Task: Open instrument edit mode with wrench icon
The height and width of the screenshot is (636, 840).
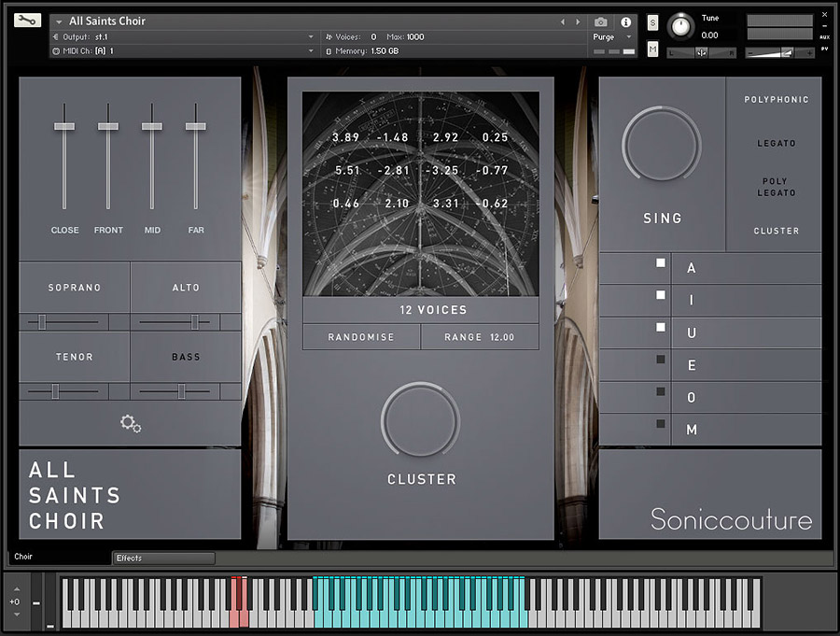Action: 28,21
